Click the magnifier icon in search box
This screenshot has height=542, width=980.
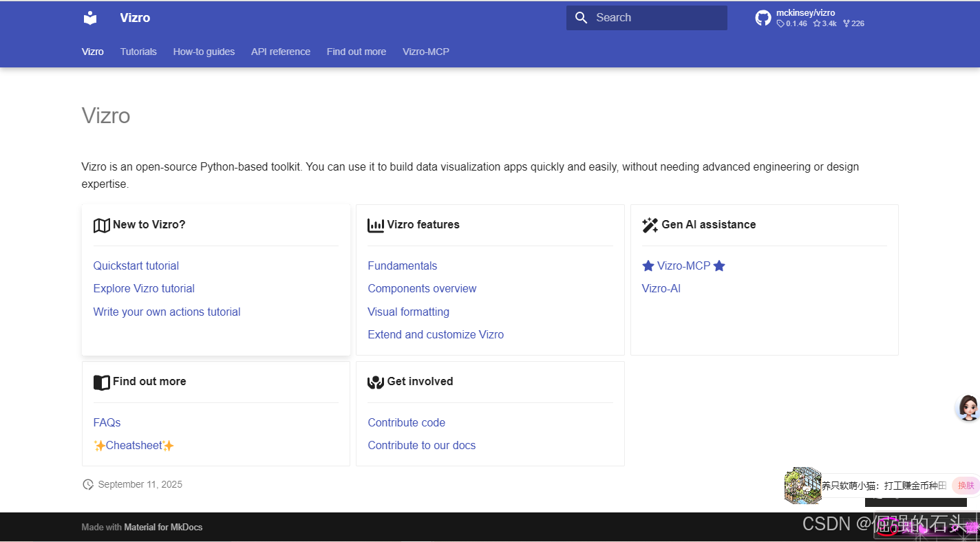tap(582, 18)
